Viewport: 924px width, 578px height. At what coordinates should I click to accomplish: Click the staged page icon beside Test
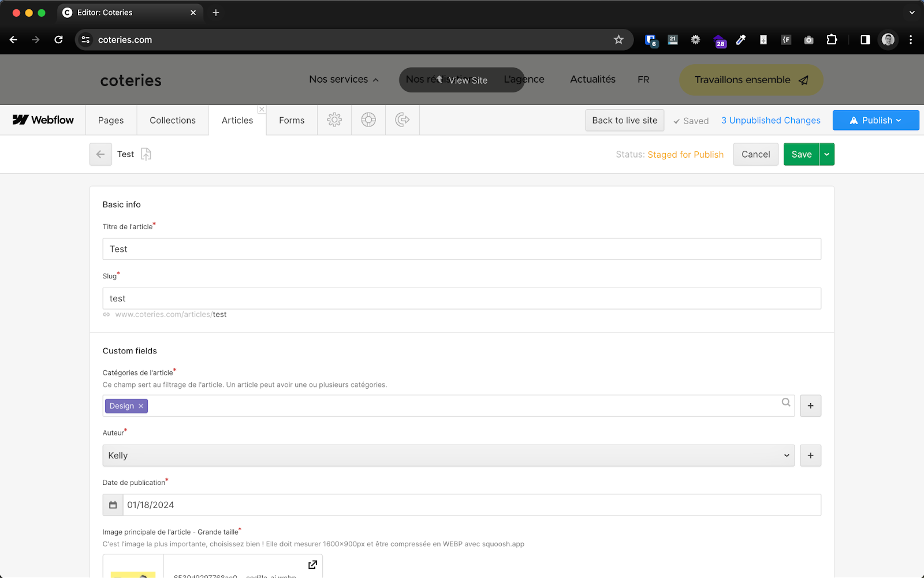[x=146, y=154]
